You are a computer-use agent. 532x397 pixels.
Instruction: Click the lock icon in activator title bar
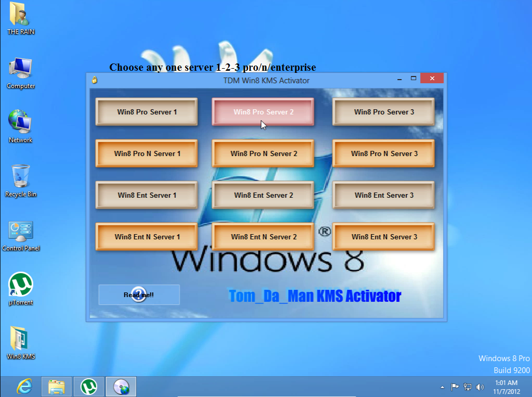tap(95, 80)
